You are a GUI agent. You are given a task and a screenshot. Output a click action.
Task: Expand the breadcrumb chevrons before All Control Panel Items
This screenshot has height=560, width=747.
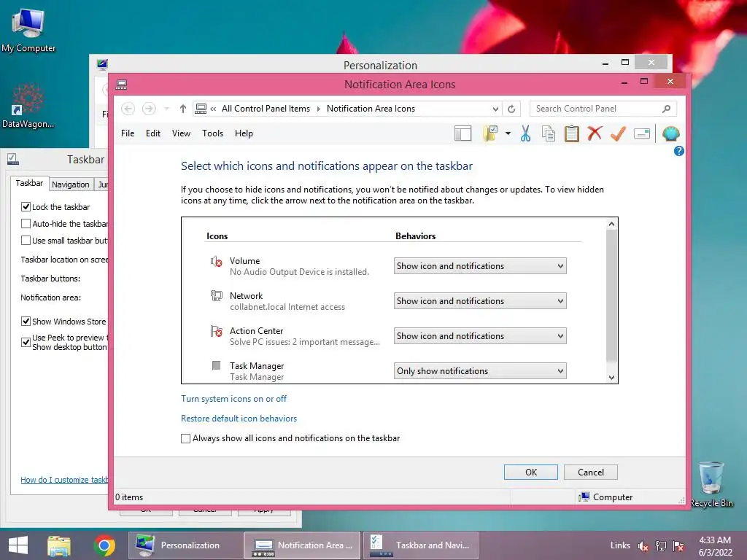click(213, 109)
